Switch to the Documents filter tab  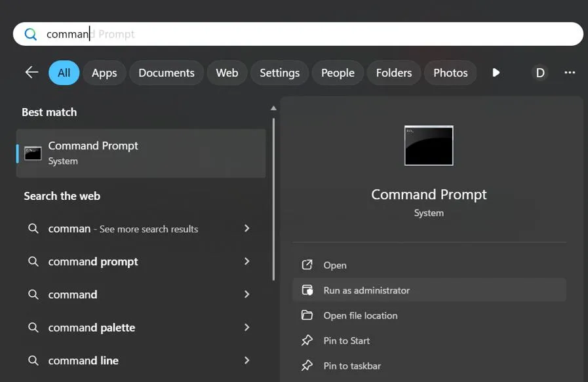pos(167,73)
